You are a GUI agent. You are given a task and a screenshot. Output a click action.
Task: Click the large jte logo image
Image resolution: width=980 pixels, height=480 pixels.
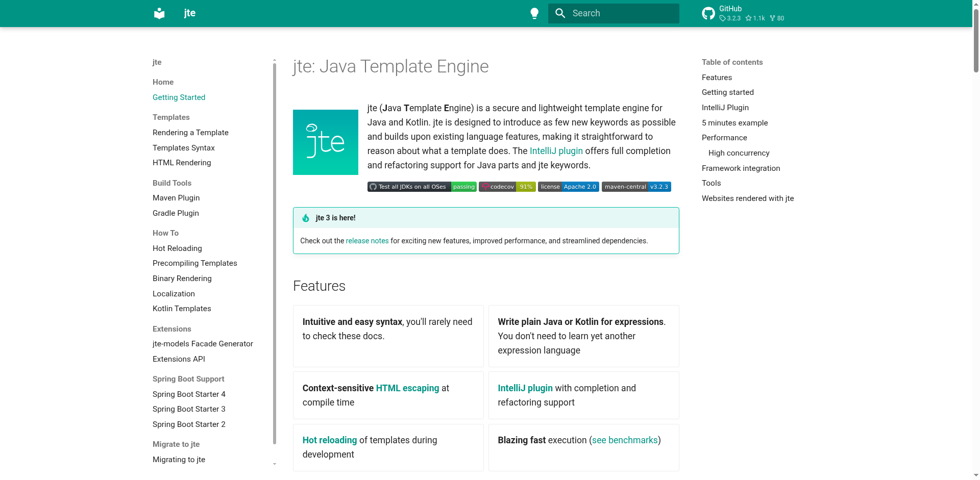325,142
